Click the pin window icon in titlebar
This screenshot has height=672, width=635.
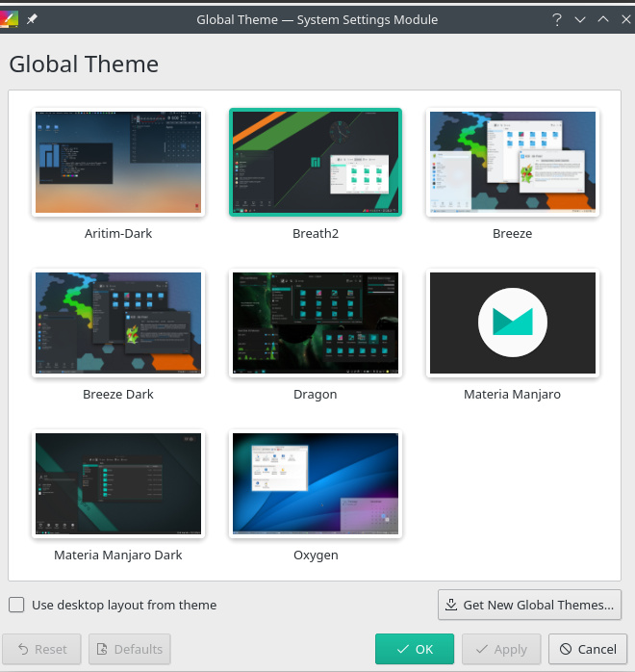32,19
